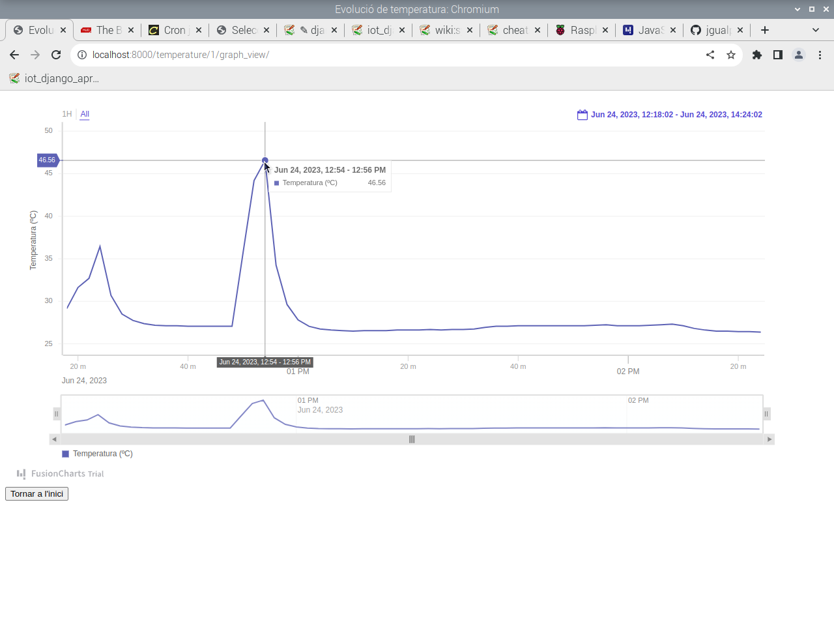
Task: Select the 1H time range
Action: [x=66, y=114]
